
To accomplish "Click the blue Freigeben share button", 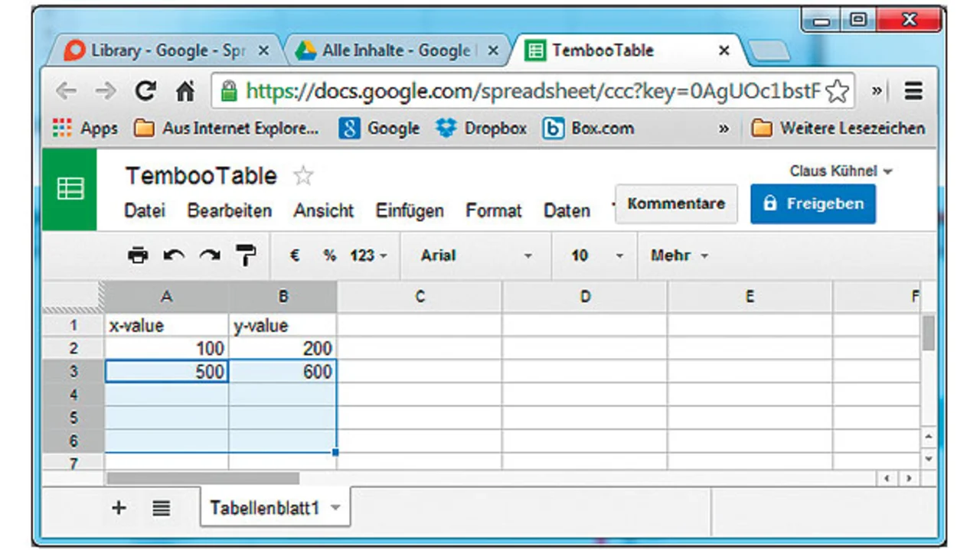I will click(812, 203).
